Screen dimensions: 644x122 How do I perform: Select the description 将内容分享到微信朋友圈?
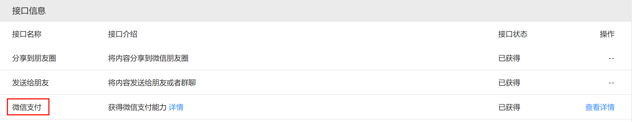(x=148, y=58)
